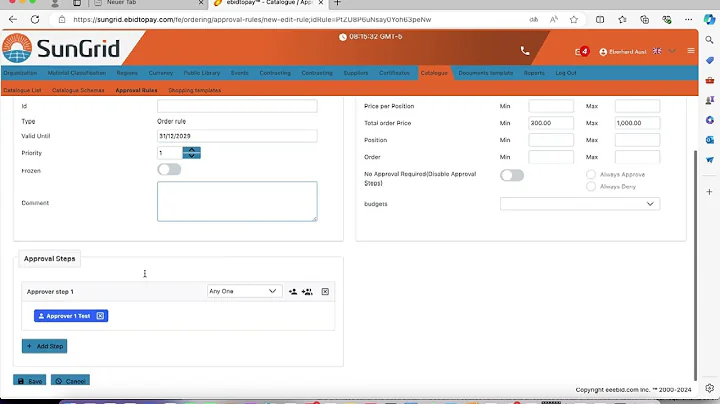Click the Order Min field
720x404 pixels.
click(x=551, y=157)
